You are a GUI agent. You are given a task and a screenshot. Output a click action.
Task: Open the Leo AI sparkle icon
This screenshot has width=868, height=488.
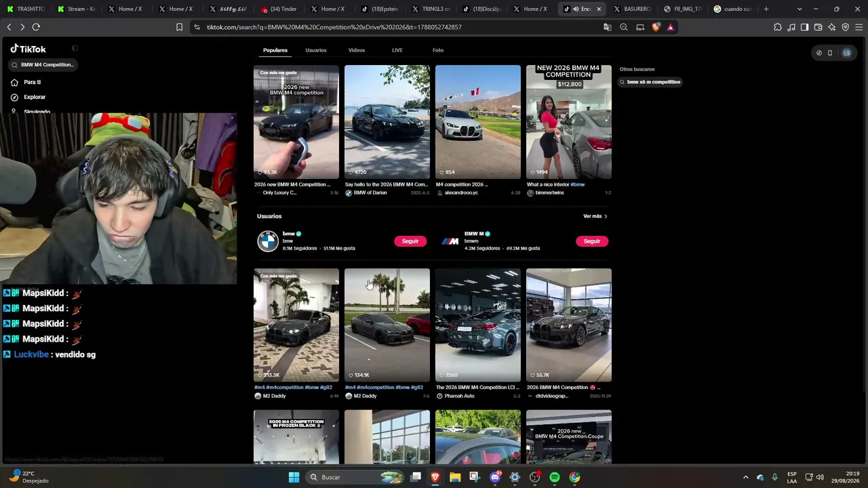coord(832,27)
